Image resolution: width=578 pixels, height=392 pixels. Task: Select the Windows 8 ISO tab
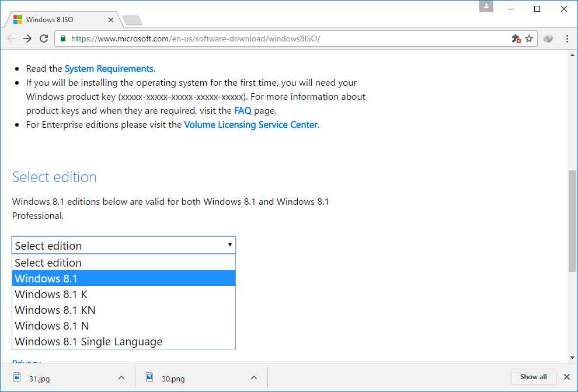pos(62,20)
